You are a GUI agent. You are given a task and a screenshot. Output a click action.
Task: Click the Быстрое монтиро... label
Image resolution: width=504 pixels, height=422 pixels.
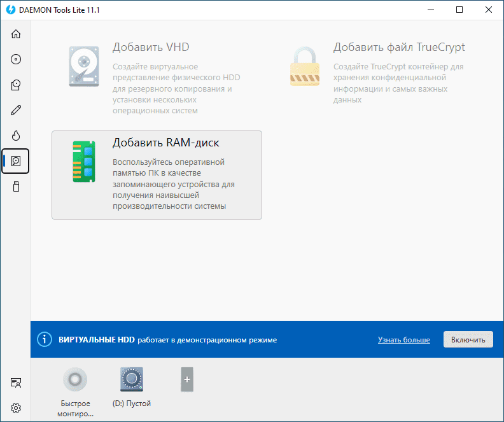(75, 409)
